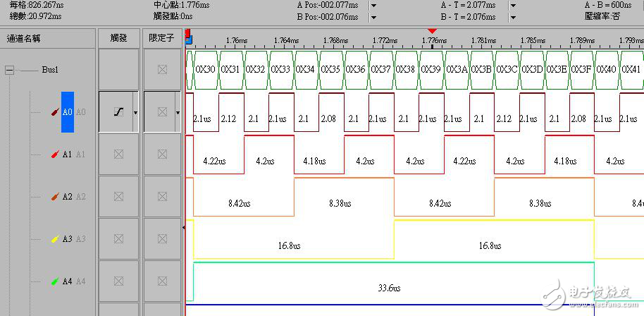Click the 限定子 column header

(162, 38)
